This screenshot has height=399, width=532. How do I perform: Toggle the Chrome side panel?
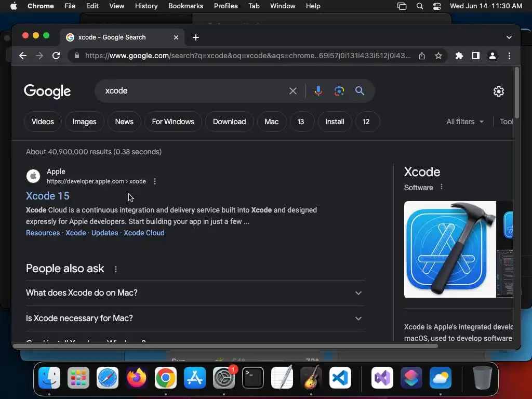(476, 56)
